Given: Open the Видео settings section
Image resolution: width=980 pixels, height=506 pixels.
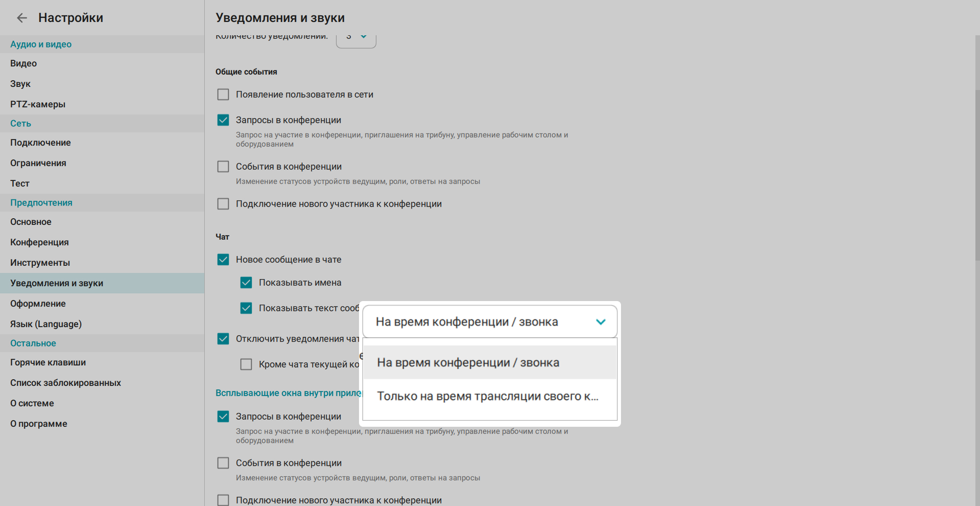Looking at the screenshot, I should click(x=23, y=63).
